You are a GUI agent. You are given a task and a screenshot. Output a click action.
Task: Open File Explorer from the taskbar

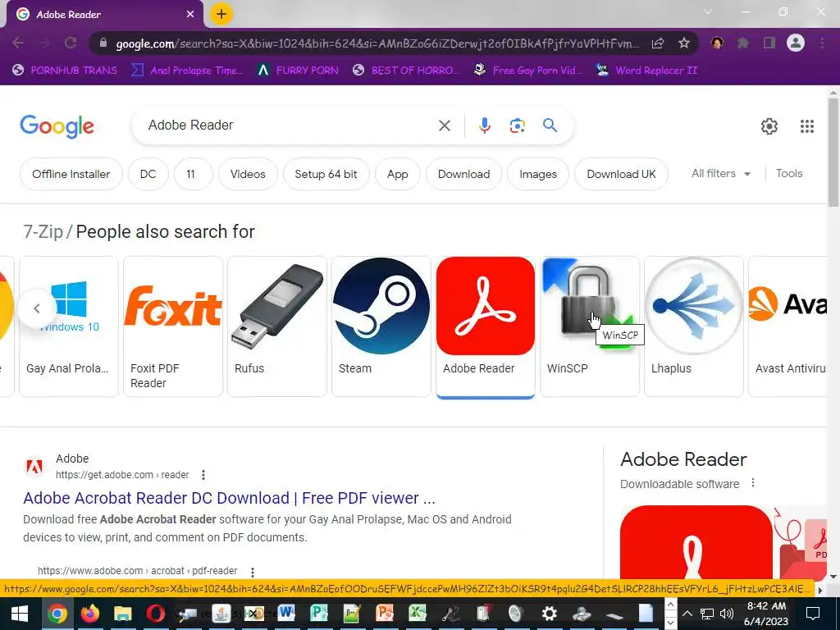coord(123,614)
